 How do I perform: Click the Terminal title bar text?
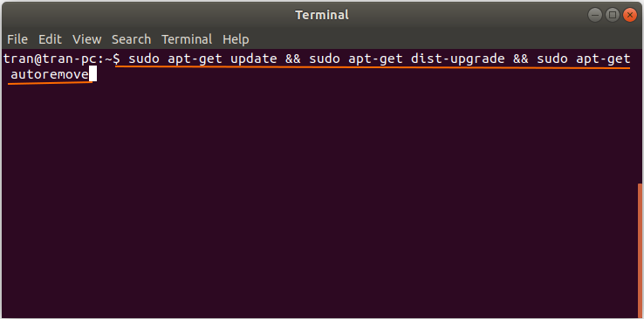pyautogui.click(x=322, y=15)
